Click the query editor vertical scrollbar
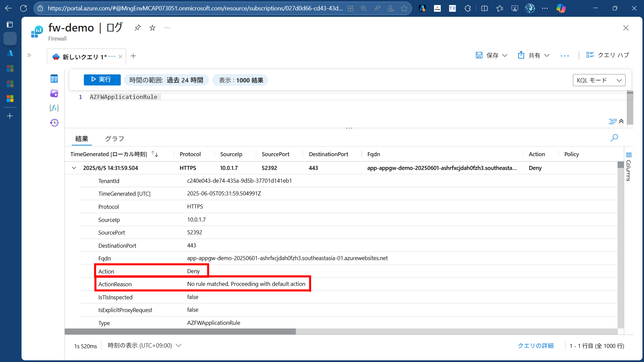The width and height of the screenshot is (644, 362). [x=630, y=108]
